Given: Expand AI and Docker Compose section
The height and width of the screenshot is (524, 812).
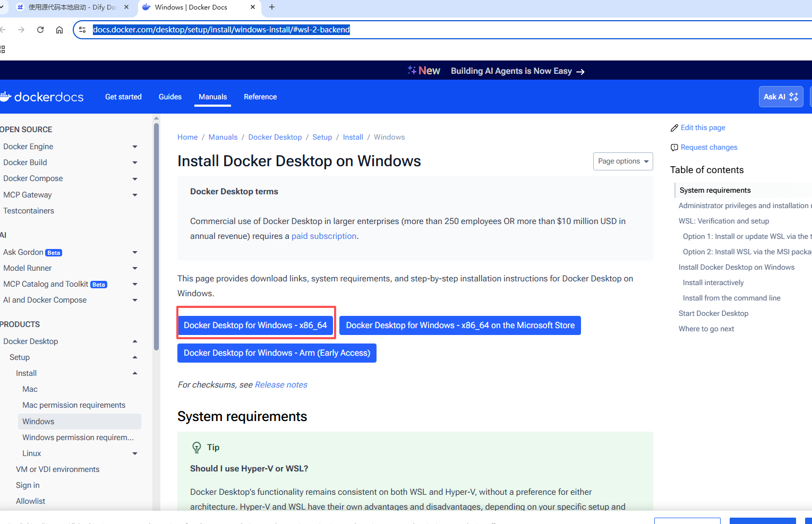Looking at the screenshot, I should 135,300.
